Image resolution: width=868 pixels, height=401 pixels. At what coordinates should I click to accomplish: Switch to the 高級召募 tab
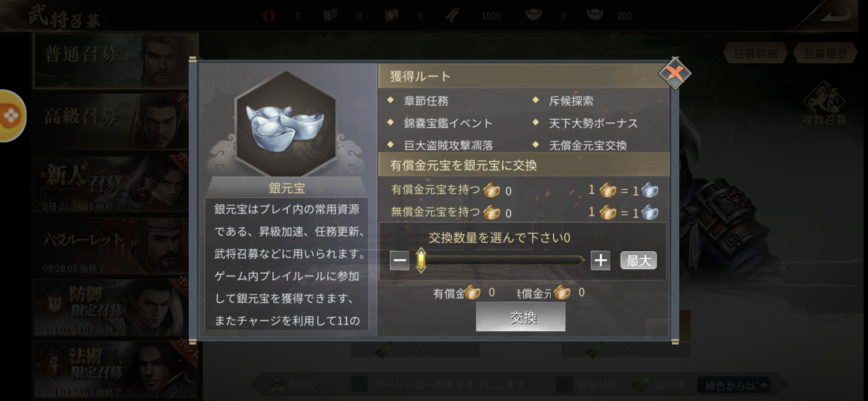tap(111, 120)
